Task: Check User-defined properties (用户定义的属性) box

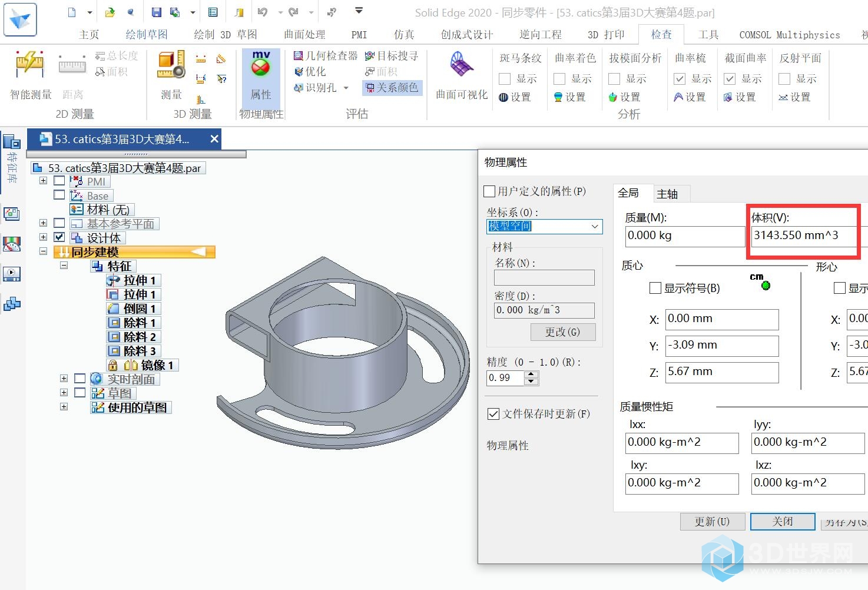Action: click(x=489, y=191)
